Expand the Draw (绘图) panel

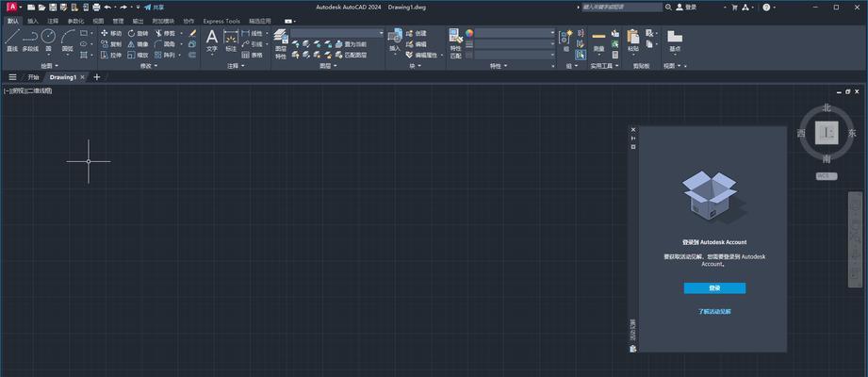pos(49,66)
